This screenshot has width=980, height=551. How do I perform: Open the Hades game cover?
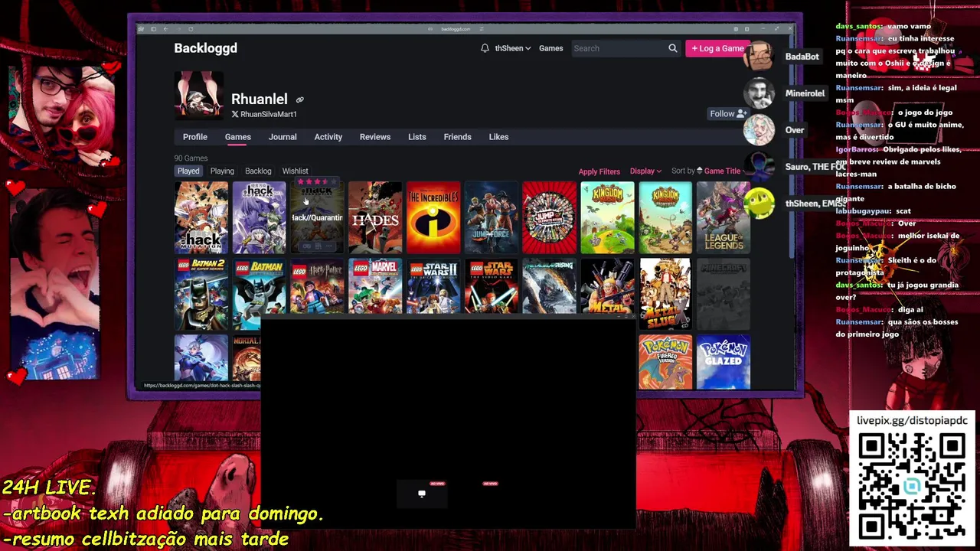tap(375, 217)
